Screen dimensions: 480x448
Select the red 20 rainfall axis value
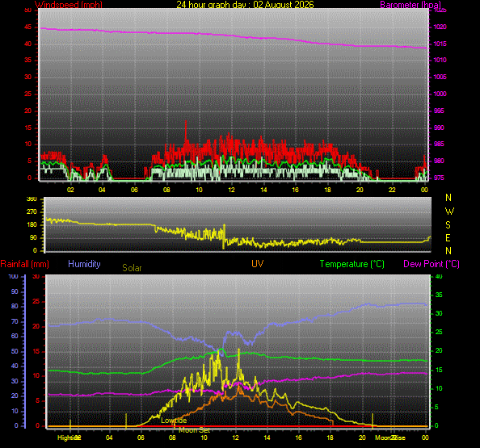(36, 327)
